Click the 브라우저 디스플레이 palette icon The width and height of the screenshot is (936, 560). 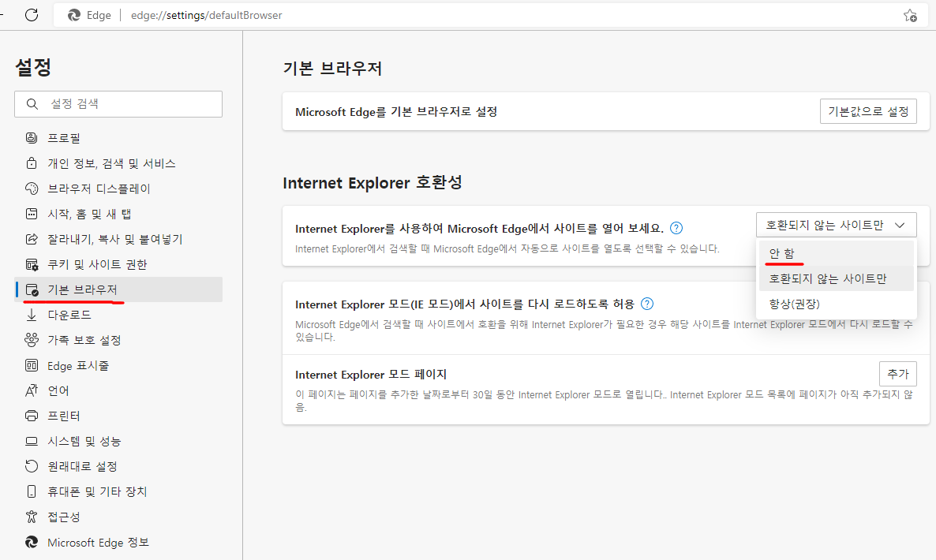coord(32,189)
